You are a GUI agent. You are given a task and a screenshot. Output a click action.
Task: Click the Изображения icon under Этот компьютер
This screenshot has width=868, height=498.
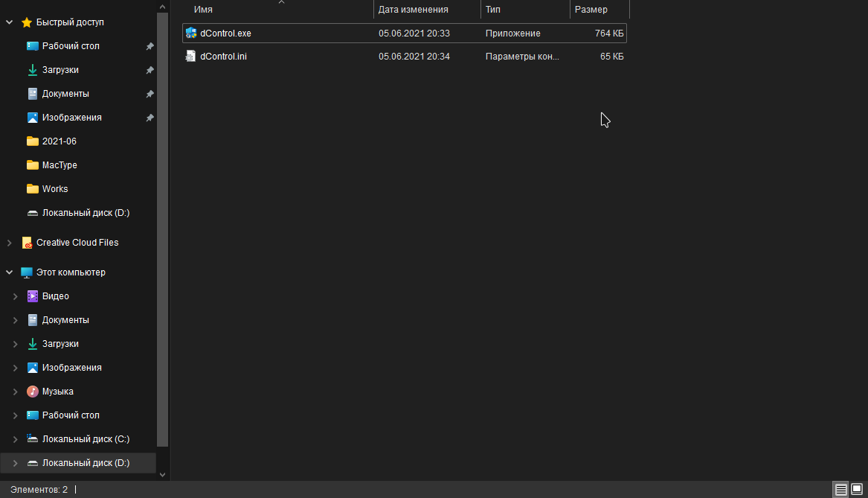click(x=33, y=368)
